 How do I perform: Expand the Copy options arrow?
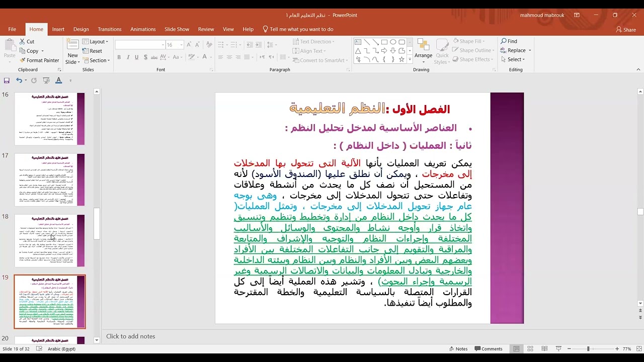42,51
